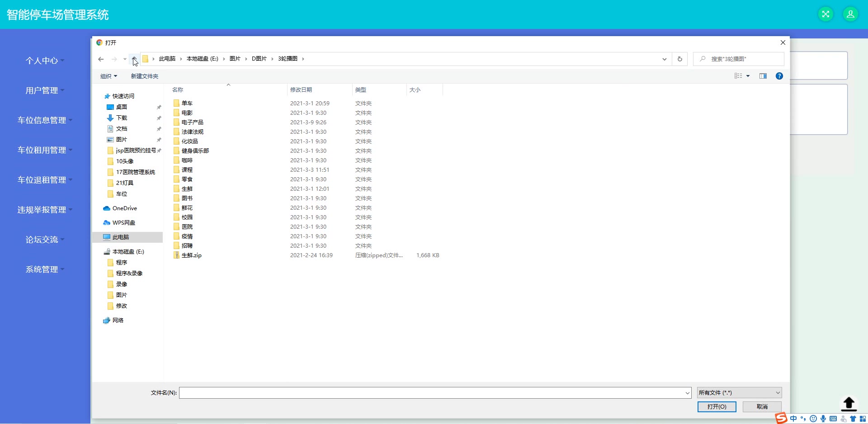Open 车位 folder in sidebar
Screen dimensions: 868x424
122,193
